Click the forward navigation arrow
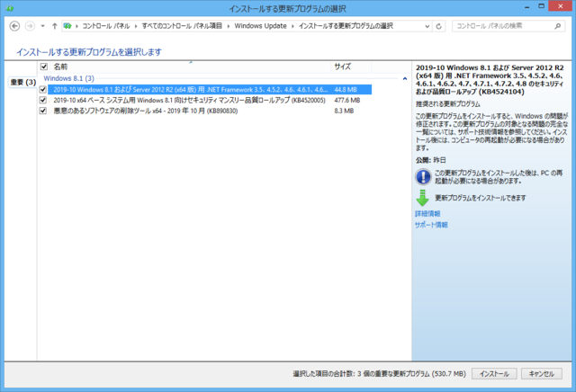Image resolution: width=576 pixels, height=392 pixels. (30, 26)
